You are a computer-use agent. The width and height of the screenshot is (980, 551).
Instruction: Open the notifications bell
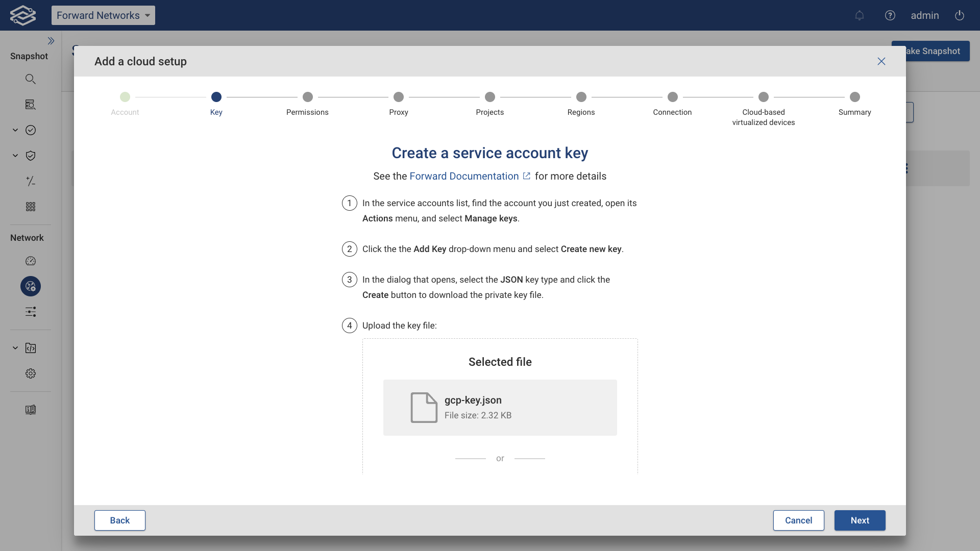pos(860,15)
